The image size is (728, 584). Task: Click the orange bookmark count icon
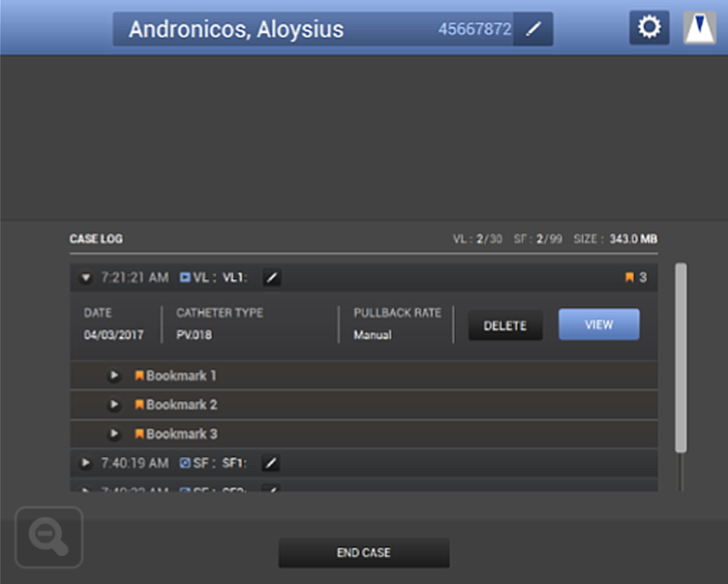point(629,277)
